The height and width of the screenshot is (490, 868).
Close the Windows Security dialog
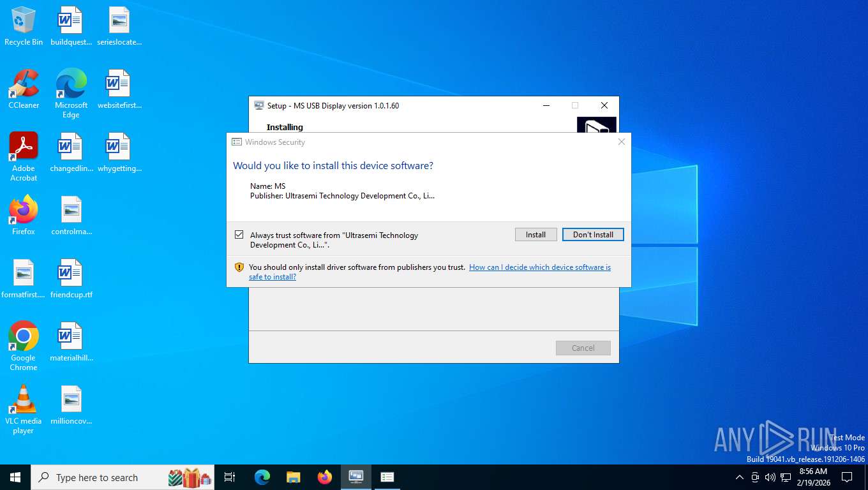coord(622,142)
